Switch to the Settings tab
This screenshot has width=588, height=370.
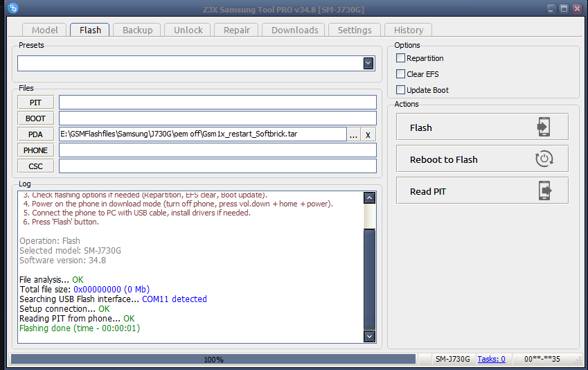355,30
